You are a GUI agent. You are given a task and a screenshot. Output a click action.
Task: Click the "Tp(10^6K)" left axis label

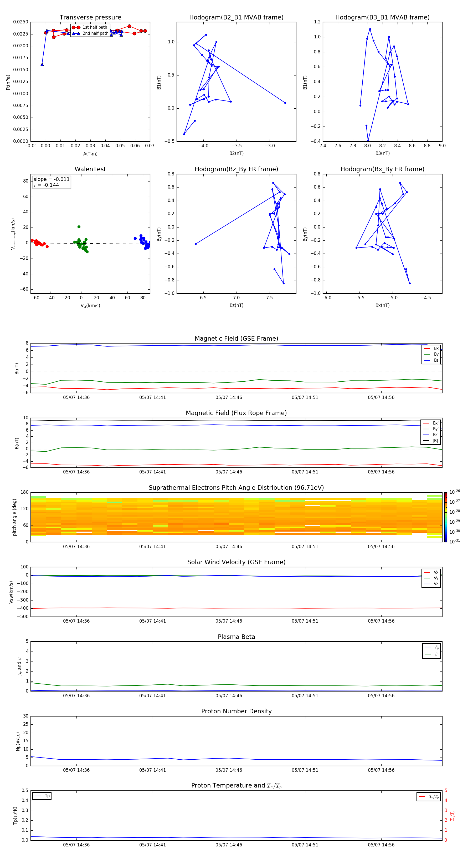tap(15, 815)
